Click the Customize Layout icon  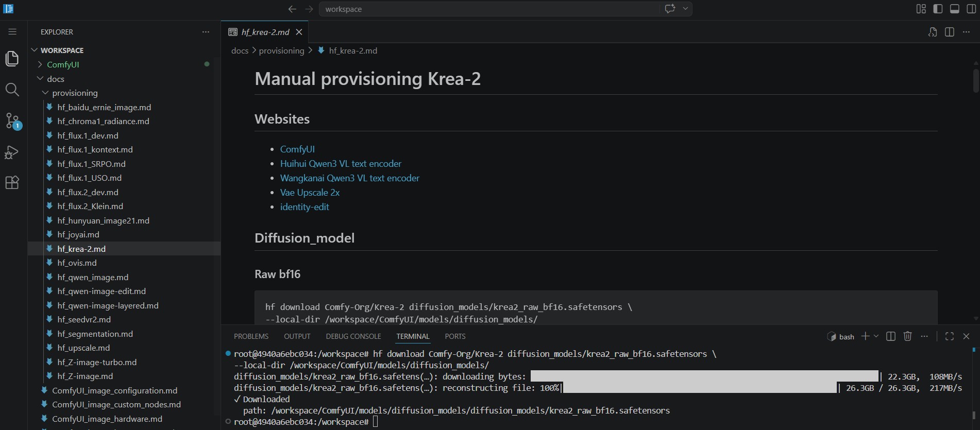[x=921, y=9]
